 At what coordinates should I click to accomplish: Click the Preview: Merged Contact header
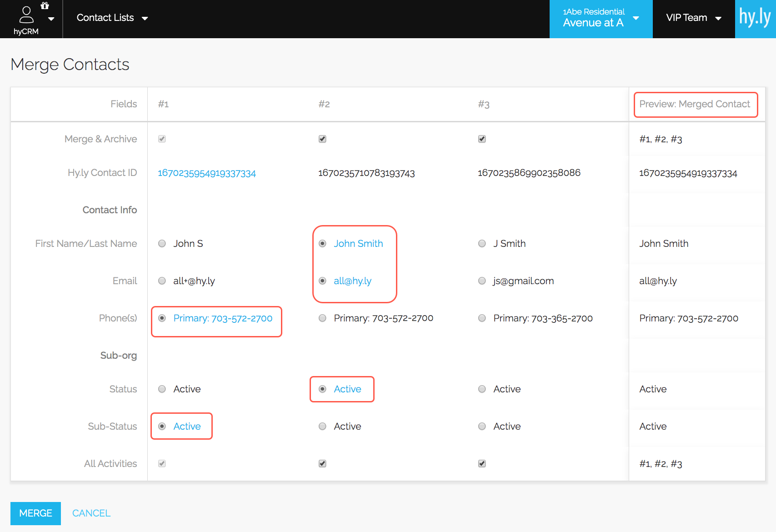click(695, 104)
